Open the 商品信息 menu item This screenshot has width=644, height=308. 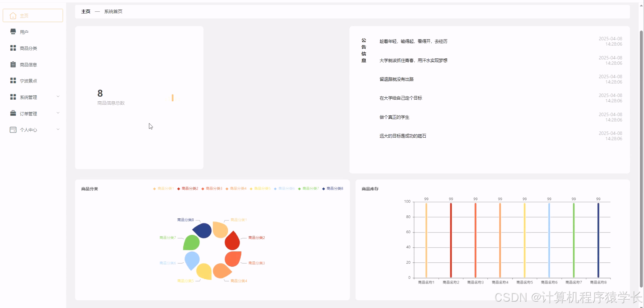(33, 65)
